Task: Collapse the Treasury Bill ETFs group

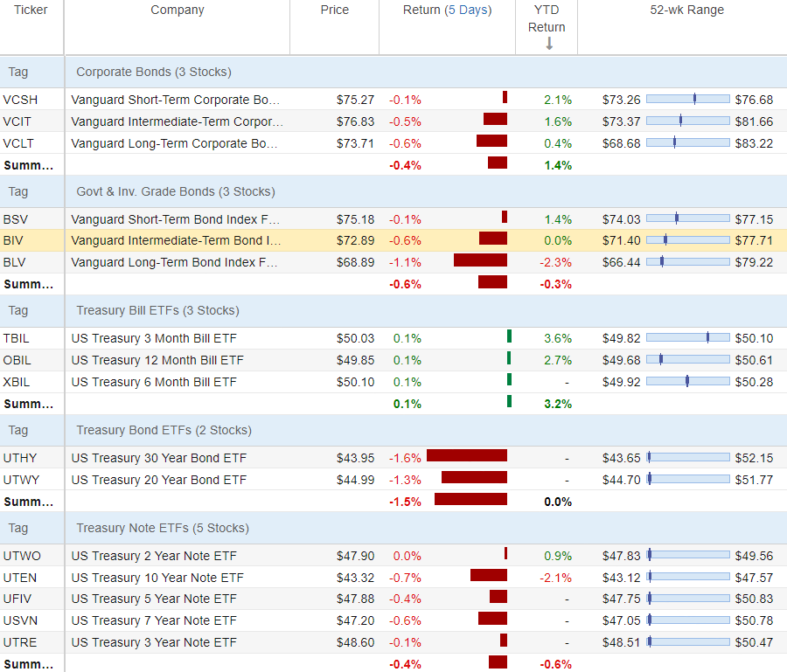Action: [157, 310]
